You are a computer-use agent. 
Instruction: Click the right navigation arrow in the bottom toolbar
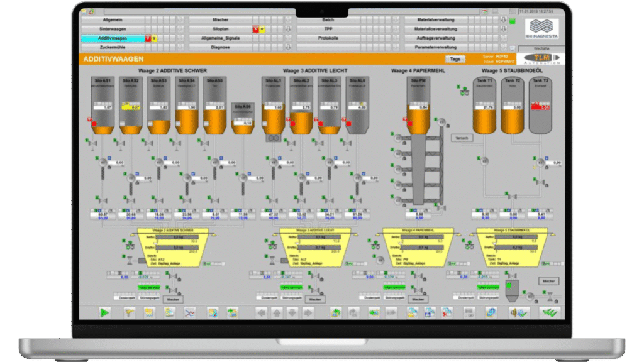click(x=308, y=313)
